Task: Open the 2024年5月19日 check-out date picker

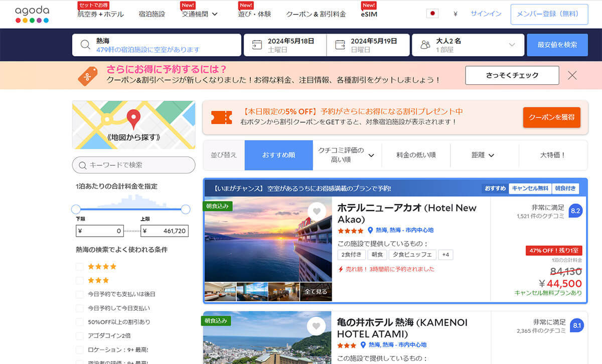Action: (x=368, y=45)
